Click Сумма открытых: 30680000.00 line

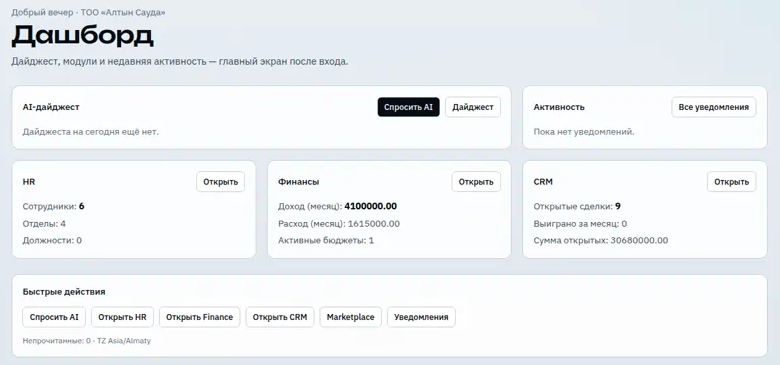point(600,240)
